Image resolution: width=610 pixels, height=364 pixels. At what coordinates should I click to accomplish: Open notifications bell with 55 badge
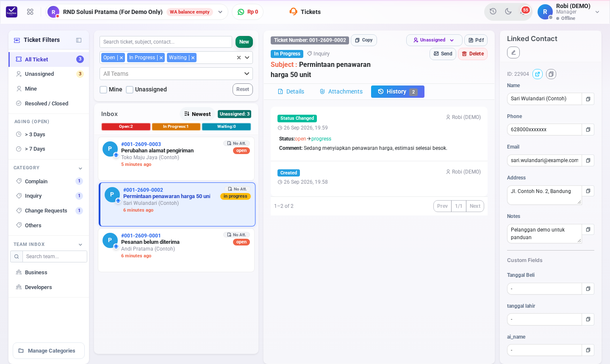pyautogui.click(x=524, y=12)
